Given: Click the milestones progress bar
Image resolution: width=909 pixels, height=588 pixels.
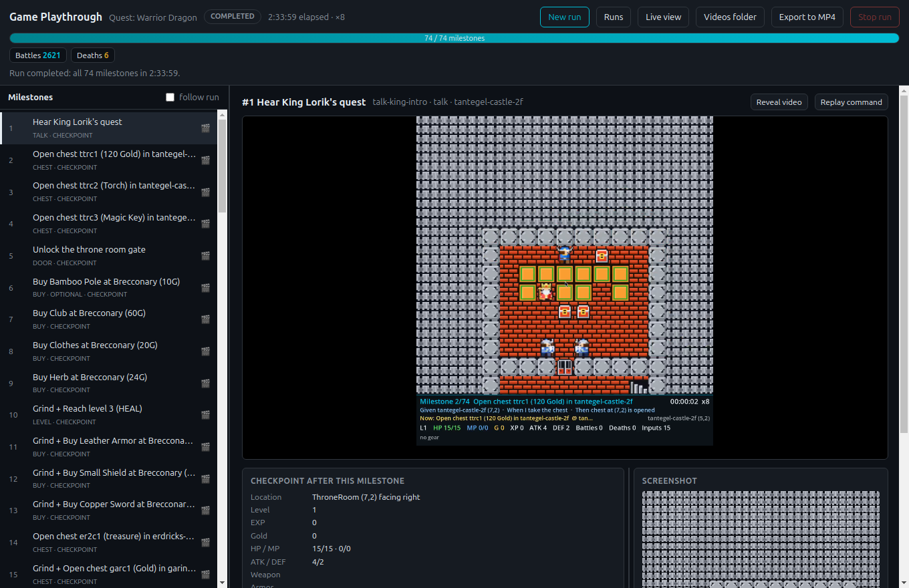Looking at the screenshot, I should coord(454,38).
